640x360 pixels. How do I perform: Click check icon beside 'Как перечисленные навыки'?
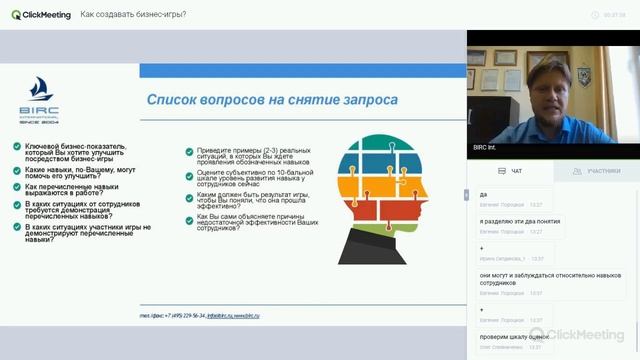pyautogui.click(x=17, y=187)
